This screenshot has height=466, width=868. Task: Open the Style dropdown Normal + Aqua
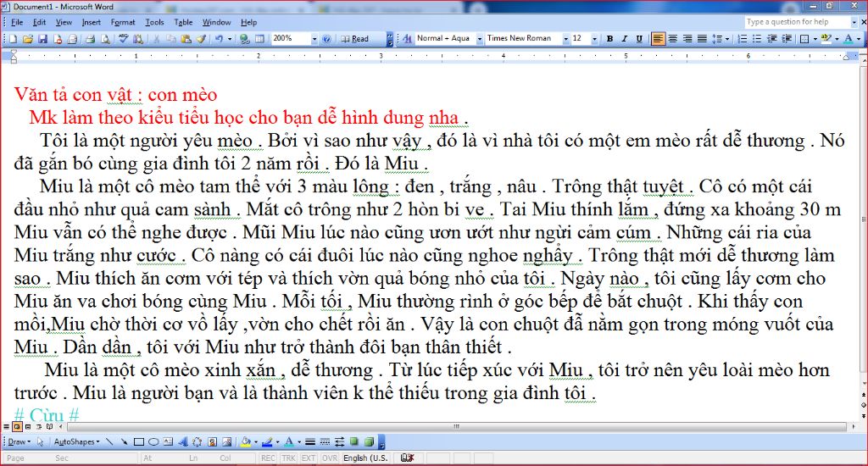coord(480,39)
